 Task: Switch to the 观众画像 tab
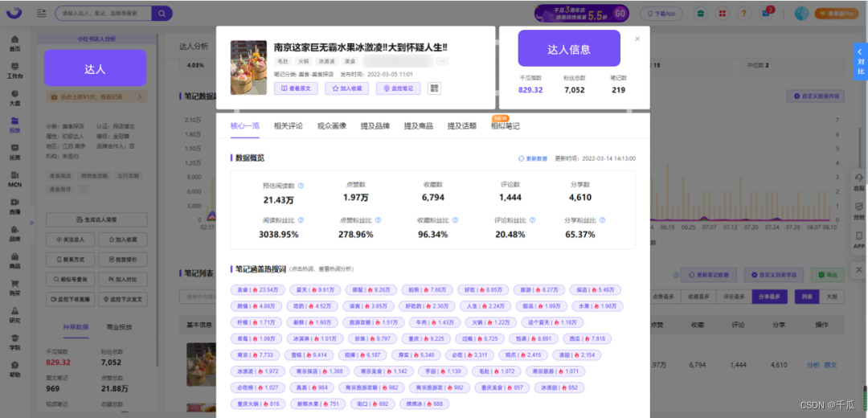[332, 126]
